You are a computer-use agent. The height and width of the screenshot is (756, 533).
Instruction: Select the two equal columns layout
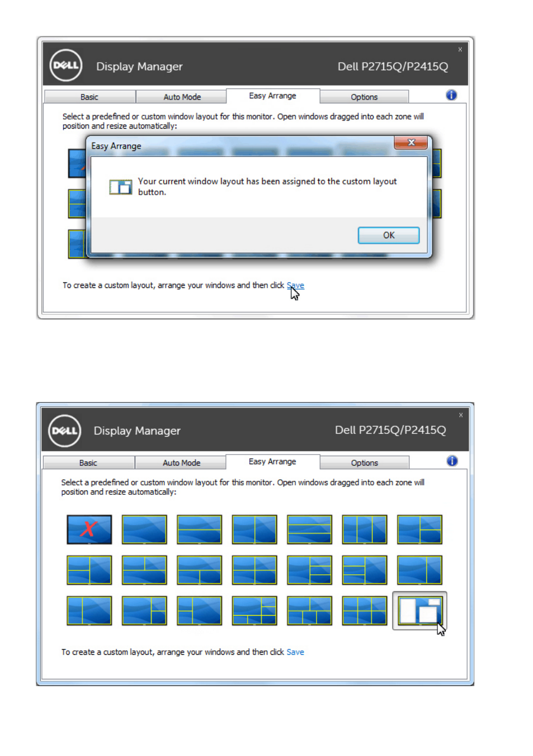[x=254, y=530]
